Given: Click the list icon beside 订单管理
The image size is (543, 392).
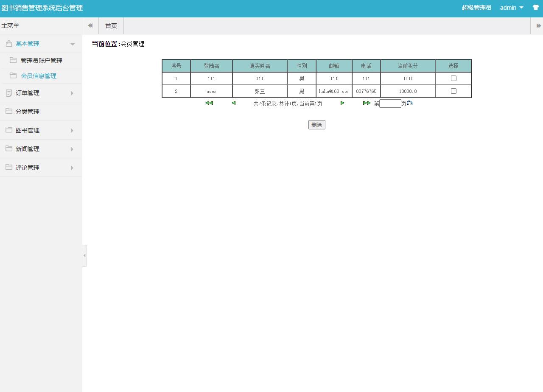Looking at the screenshot, I should point(8,92).
